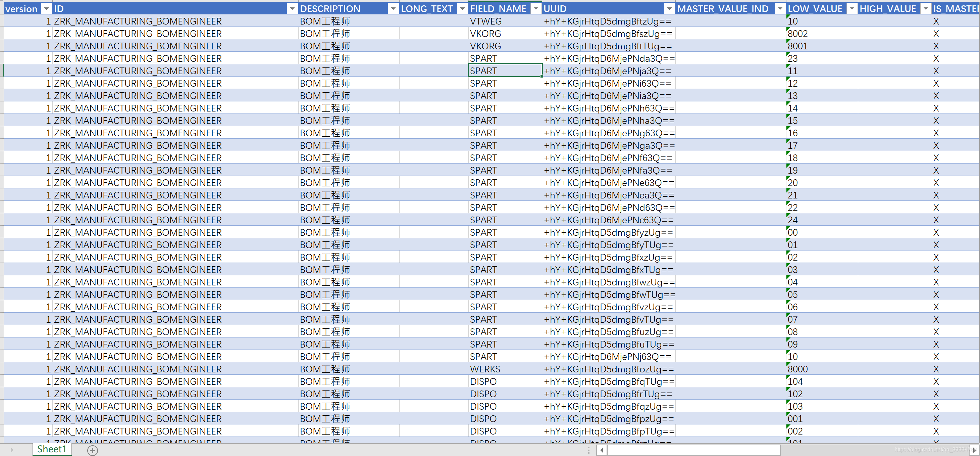The height and width of the screenshot is (456, 980).
Task: Open the DESCRIPTION column filter dropdown
Action: pos(393,9)
